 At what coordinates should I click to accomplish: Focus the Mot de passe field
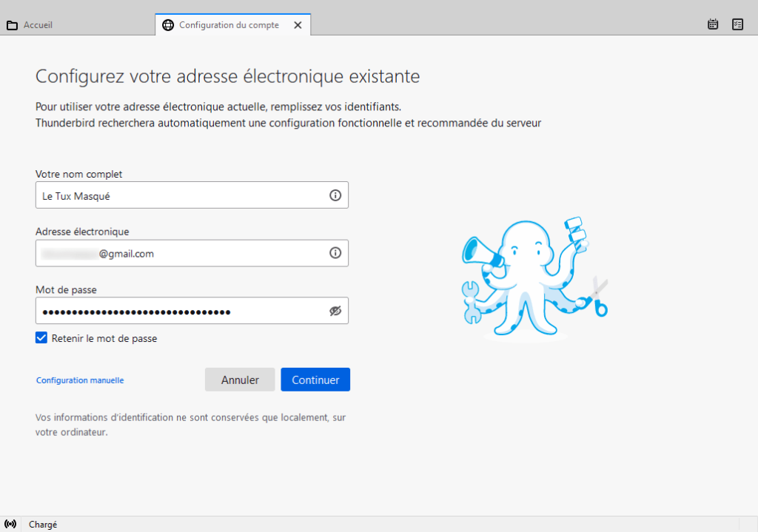[x=192, y=311]
